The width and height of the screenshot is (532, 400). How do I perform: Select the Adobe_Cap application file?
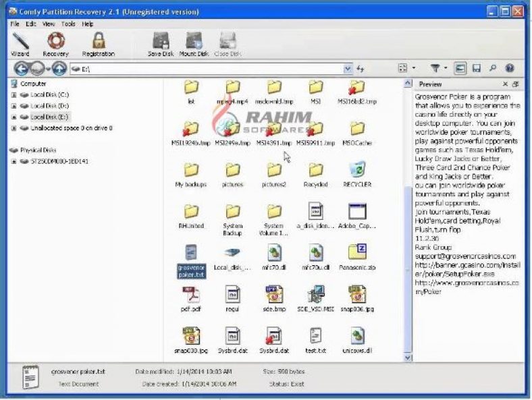click(357, 216)
